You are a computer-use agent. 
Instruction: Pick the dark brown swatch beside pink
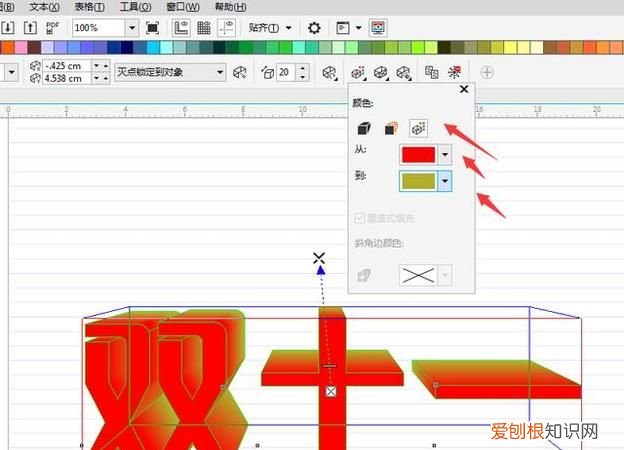tap(34, 47)
